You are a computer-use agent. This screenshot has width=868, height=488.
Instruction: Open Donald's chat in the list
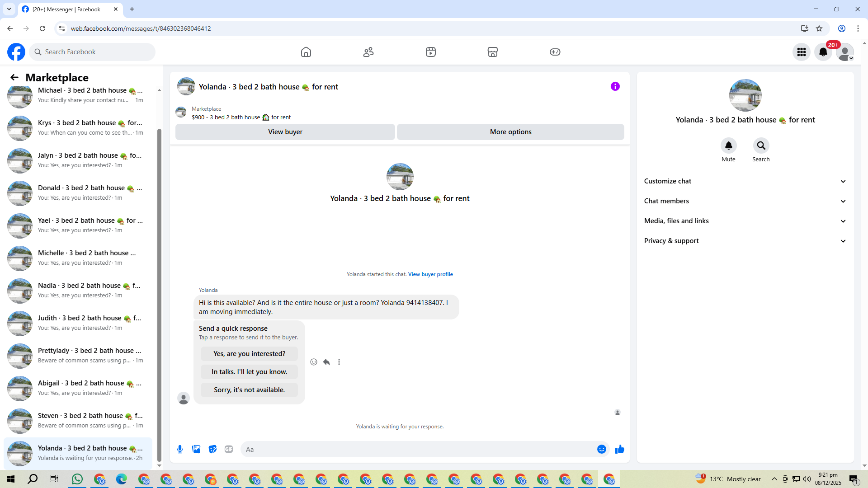pyautogui.click(x=78, y=193)
